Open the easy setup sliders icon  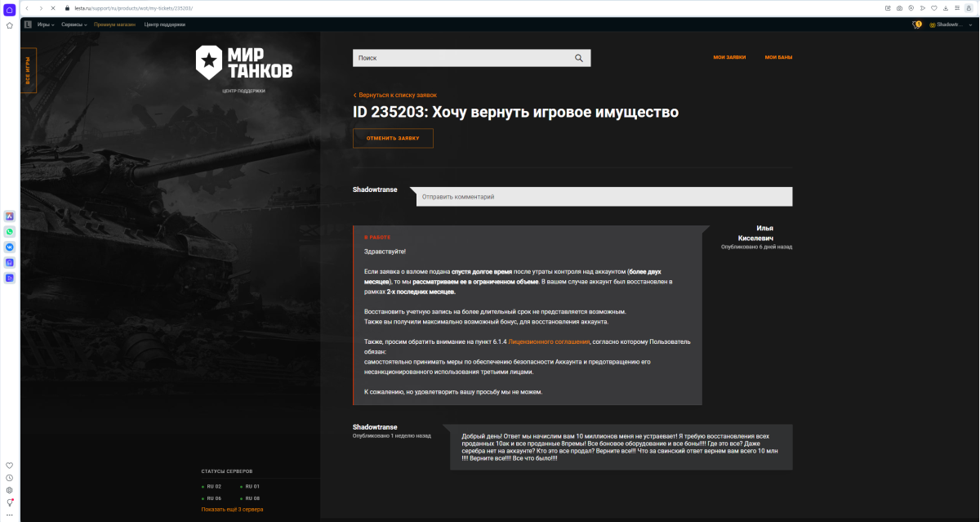(956, 8)
